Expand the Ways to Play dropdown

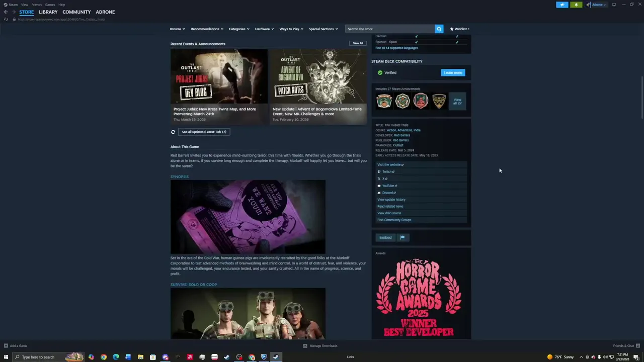point(291,29)
